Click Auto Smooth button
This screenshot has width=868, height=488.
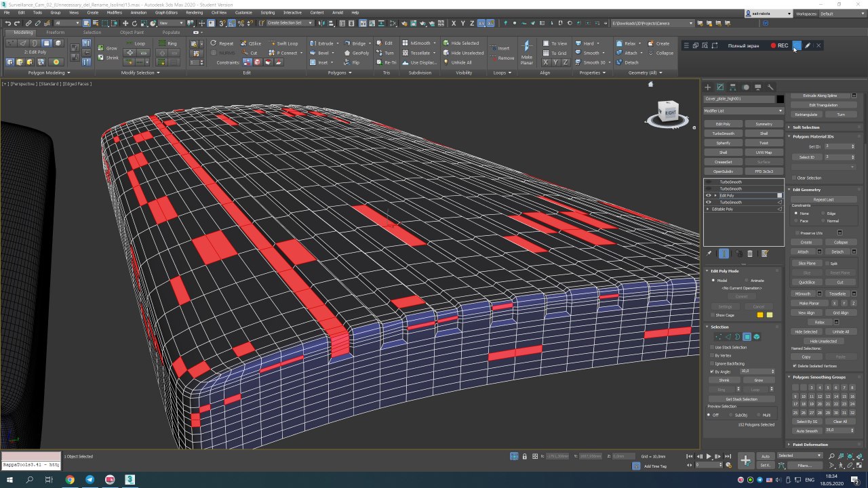(806, 430)
